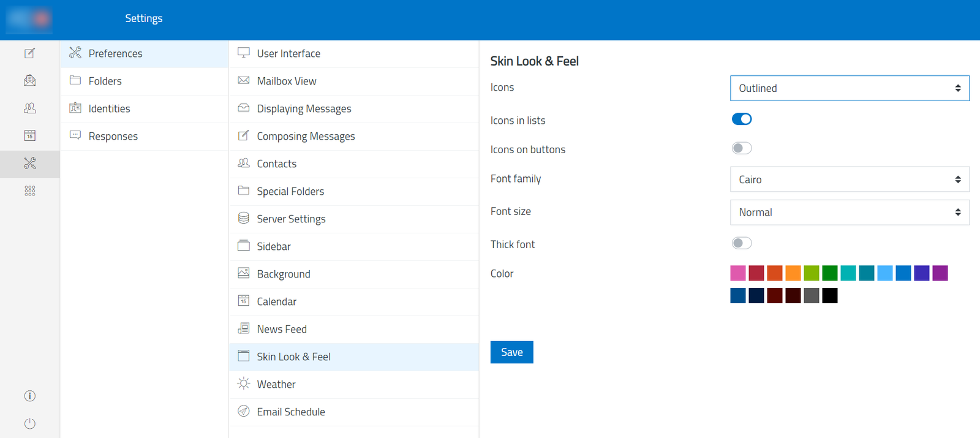Open Displaying Messages preferences
This screenshot has width=980, height=438.
[x=353, y=109]
